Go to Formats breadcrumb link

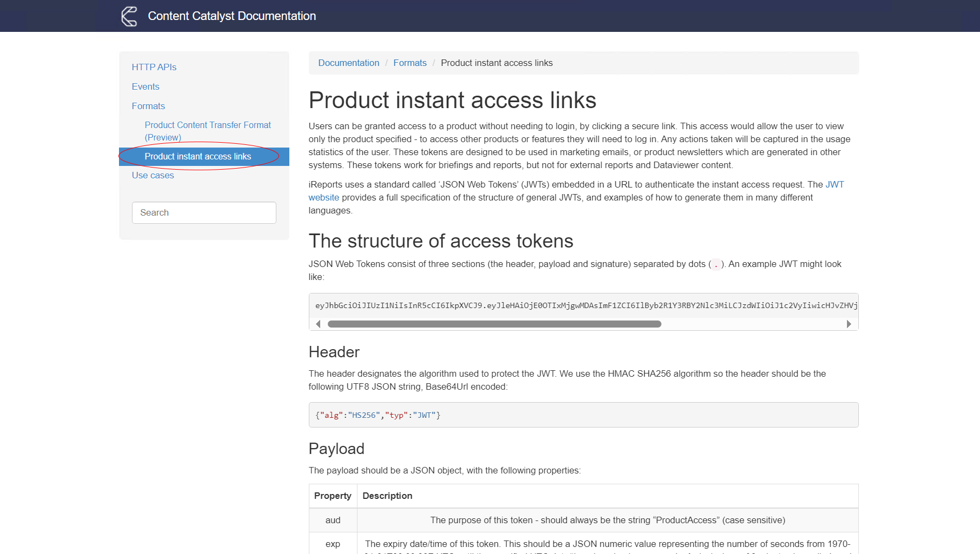410,63
